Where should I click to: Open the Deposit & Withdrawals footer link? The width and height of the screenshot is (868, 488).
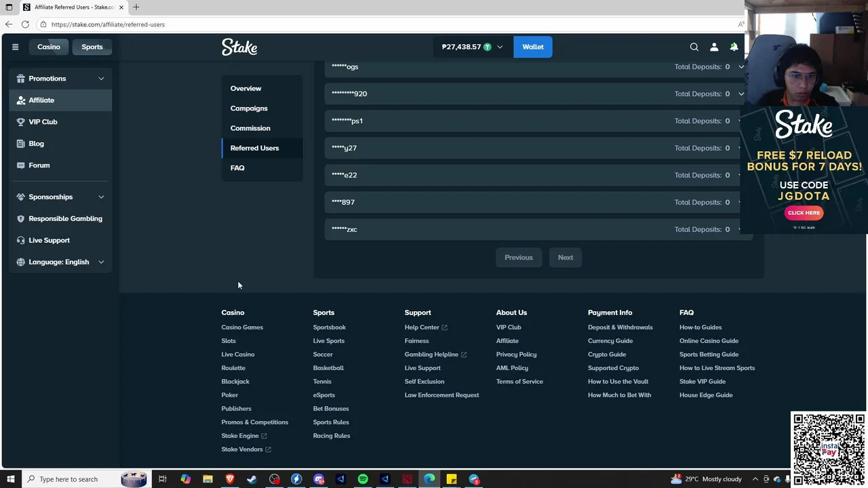click(x=620, y=327)
